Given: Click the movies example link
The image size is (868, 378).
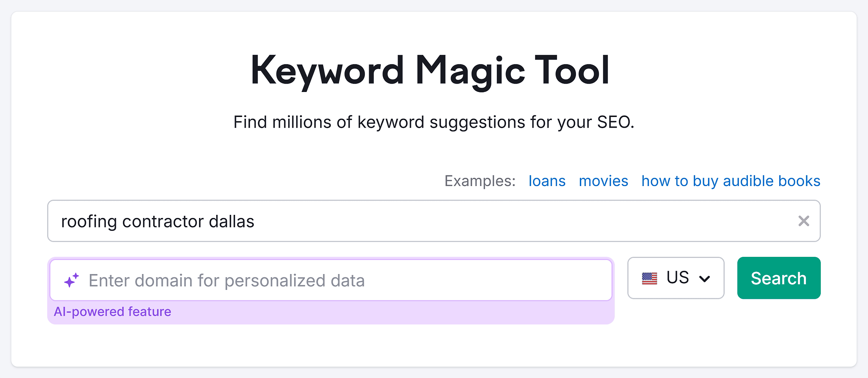Looking at the screenshot, I should pos(603,180).
